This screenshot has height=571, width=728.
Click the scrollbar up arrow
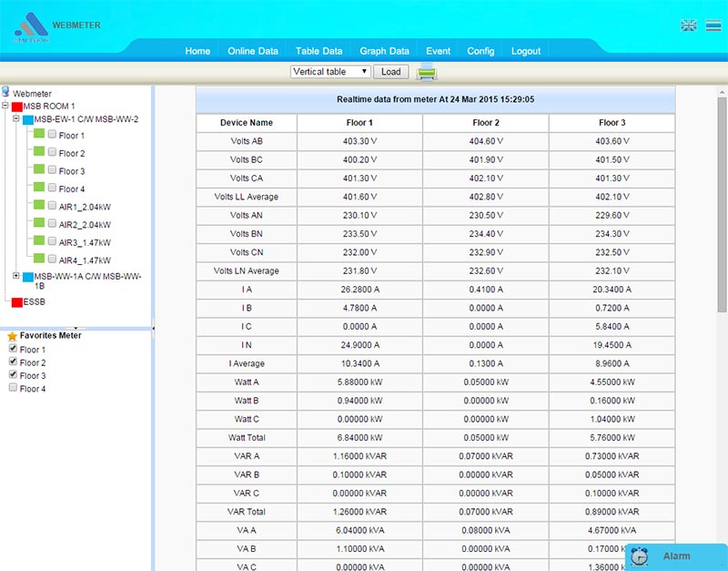pyautogui.click(x=722, y=91)
